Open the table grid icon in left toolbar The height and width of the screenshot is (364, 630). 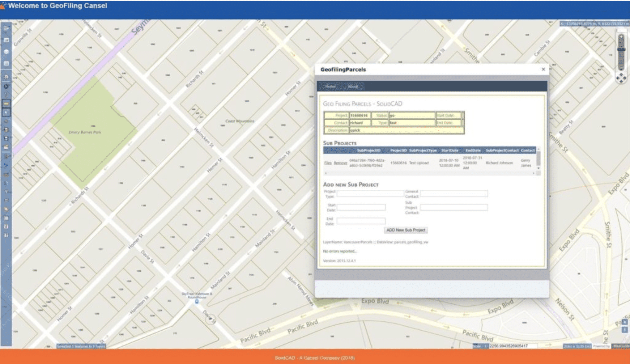(6, 63)
